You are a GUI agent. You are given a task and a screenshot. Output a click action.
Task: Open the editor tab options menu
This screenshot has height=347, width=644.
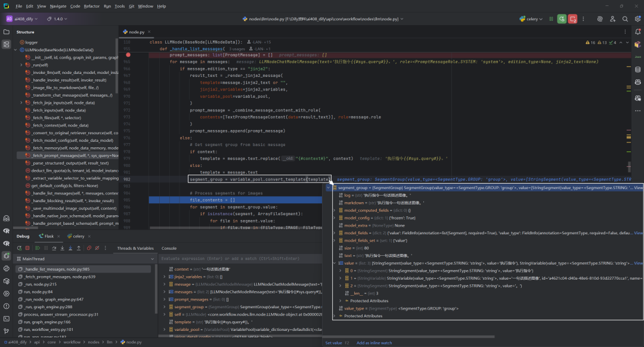point(625,32)
